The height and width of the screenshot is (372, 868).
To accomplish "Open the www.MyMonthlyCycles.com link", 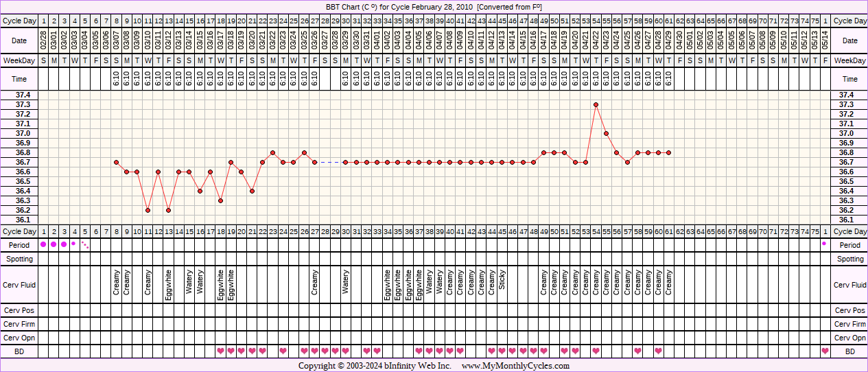I will 515,366.
